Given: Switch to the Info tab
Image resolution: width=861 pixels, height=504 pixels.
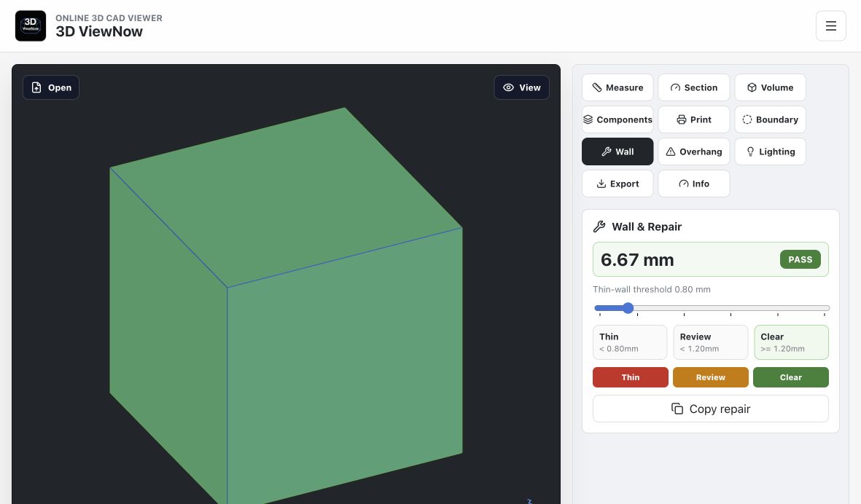Looking at the screenshot, I should pyautogui.click(x=694, y=184).
